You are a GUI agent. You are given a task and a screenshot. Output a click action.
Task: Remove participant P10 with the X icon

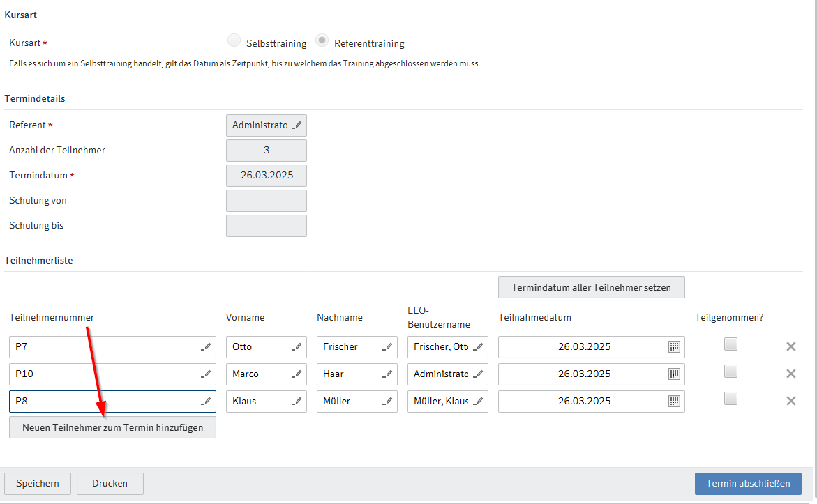(x=790, y=374)
